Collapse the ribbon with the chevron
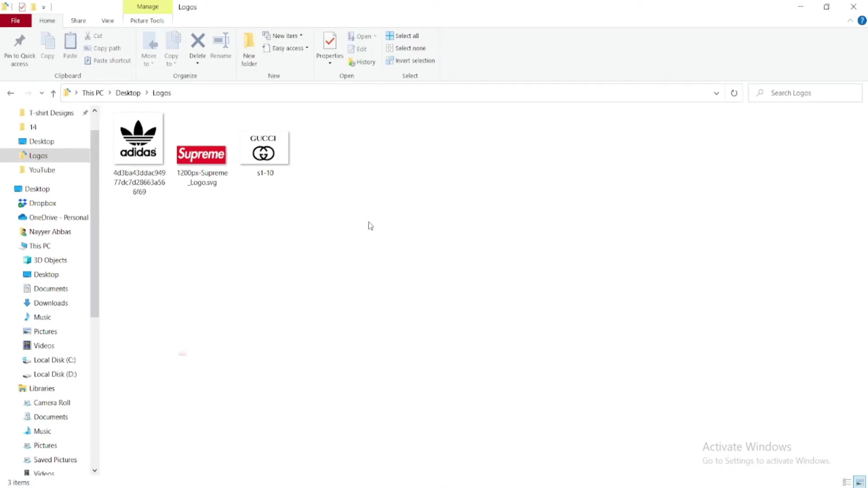Screen dimensions: 868x488 point(850,20)
